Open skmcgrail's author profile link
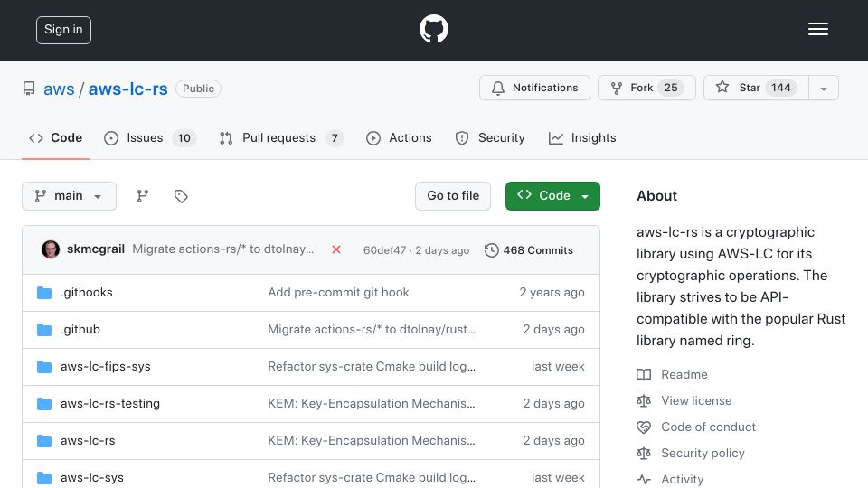The image size is (868, 488). click(96, 249)
